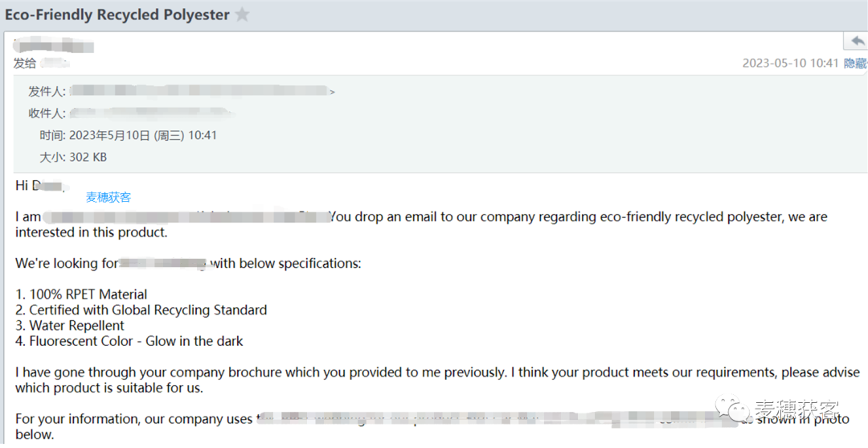
Task: Click the '100% RPET Material' line
Action: tap(81, 294)
